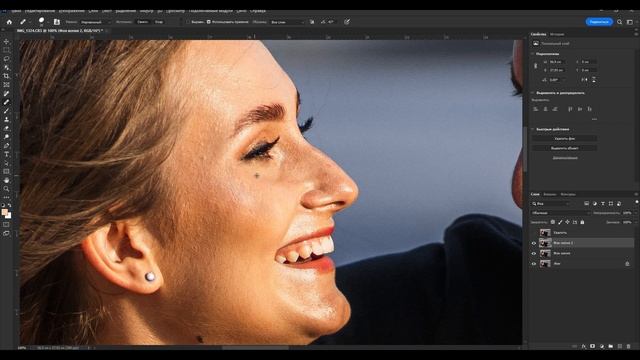Click the add layer style fx icon
The image size is (640, 360).
tap(584, 346)
